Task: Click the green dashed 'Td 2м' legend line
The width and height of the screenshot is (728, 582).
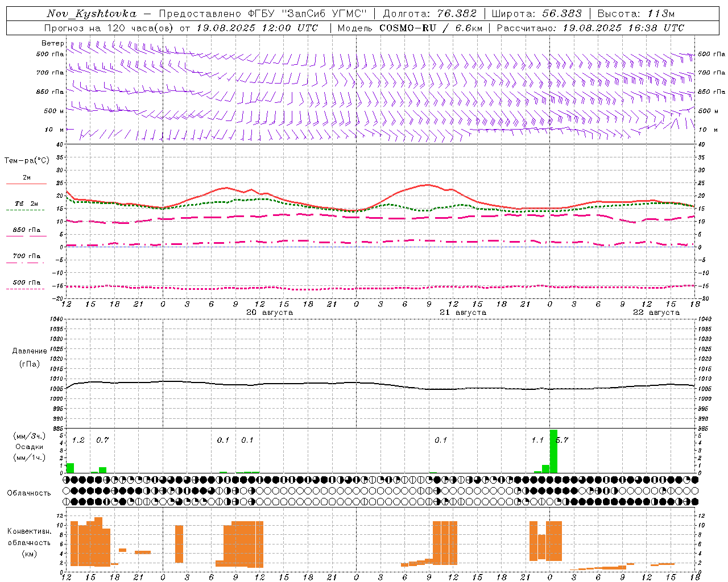Action: point(25,210)
